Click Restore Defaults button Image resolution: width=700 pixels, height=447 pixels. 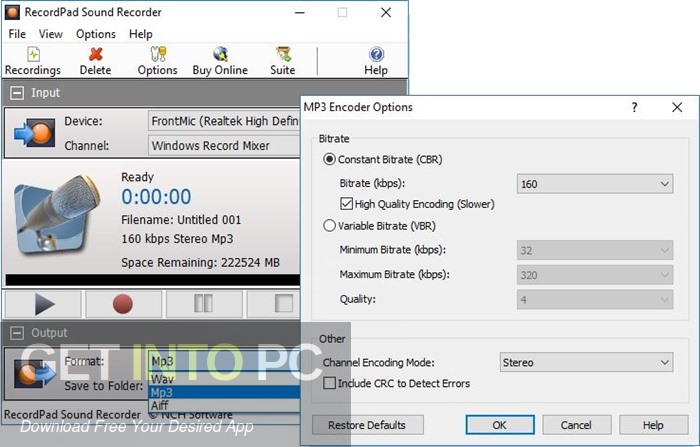[367, 425]
